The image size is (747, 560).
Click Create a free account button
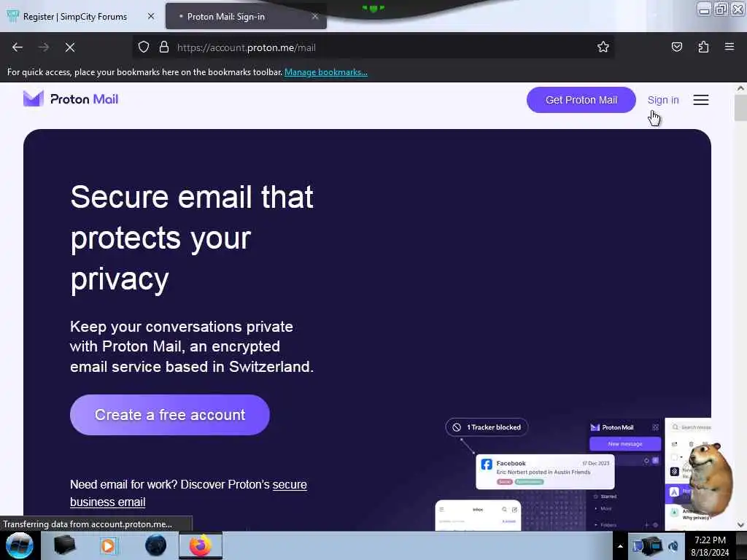point(169,415)
